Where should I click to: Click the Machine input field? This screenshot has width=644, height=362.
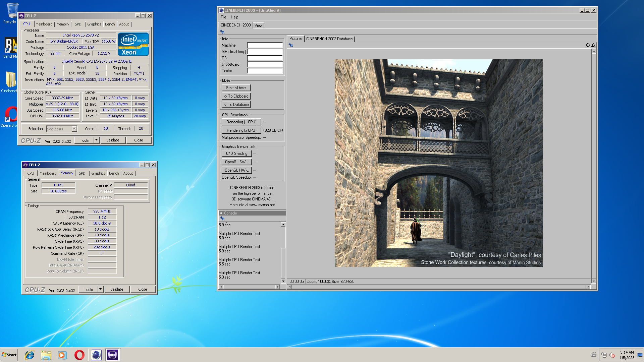tap(265, 45)
